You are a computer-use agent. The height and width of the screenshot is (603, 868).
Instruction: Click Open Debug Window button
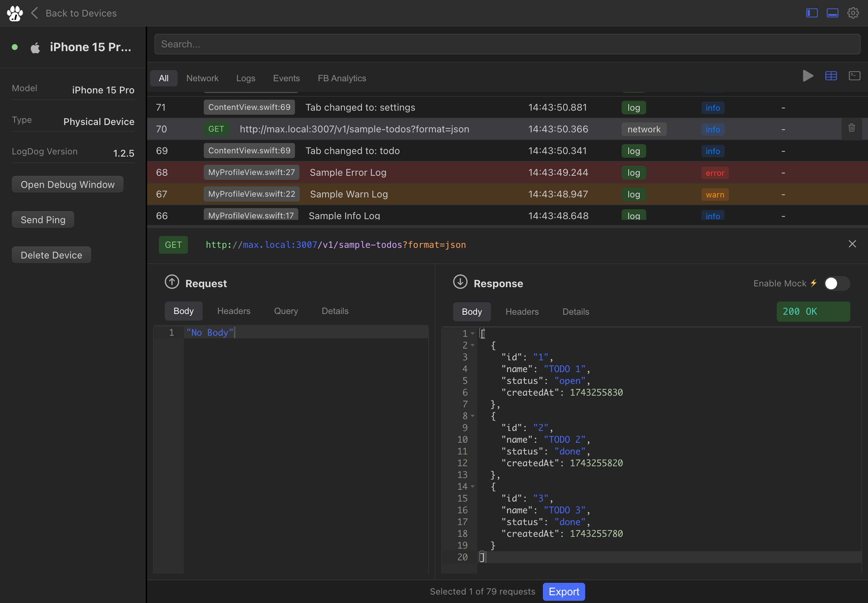tap(68, 184)
